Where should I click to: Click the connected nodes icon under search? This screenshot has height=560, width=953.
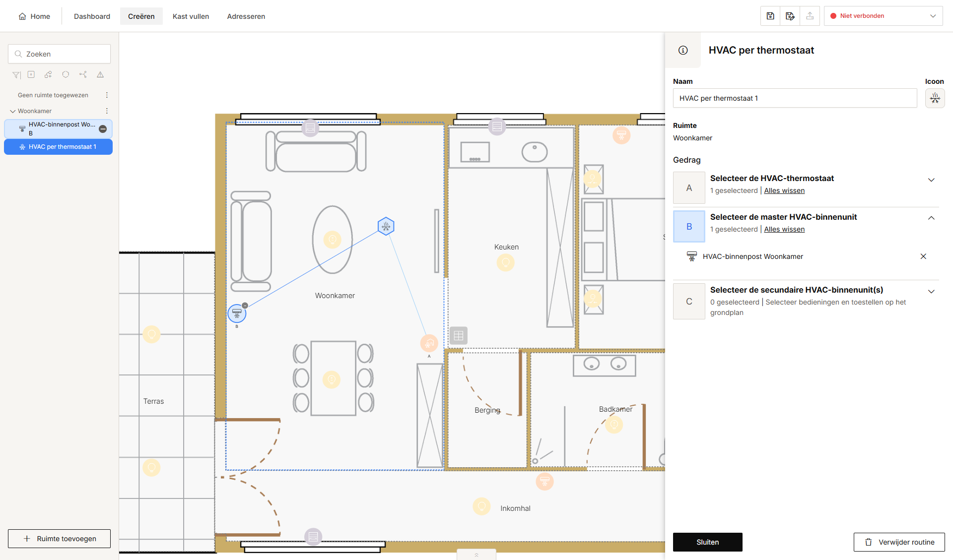(x=83, y=74)
